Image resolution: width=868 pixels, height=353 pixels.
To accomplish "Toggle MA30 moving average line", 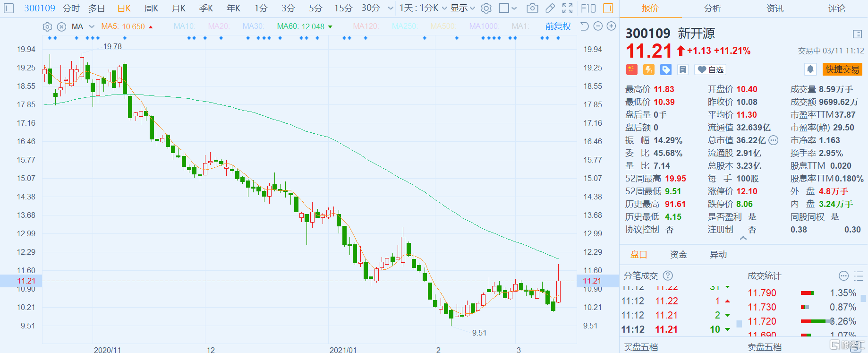I will (x=253, y=26).
